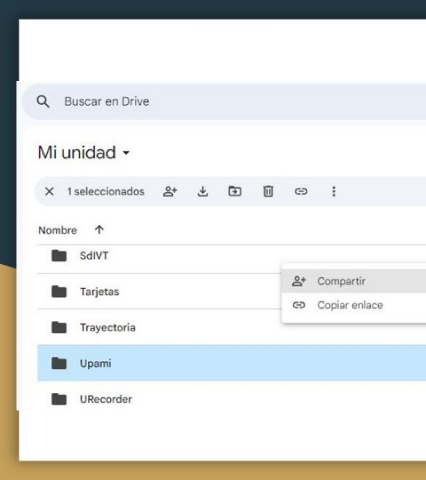Click the copy link icon in toolbar
Viewport: 426px width, 480px height.
point(301,191)
